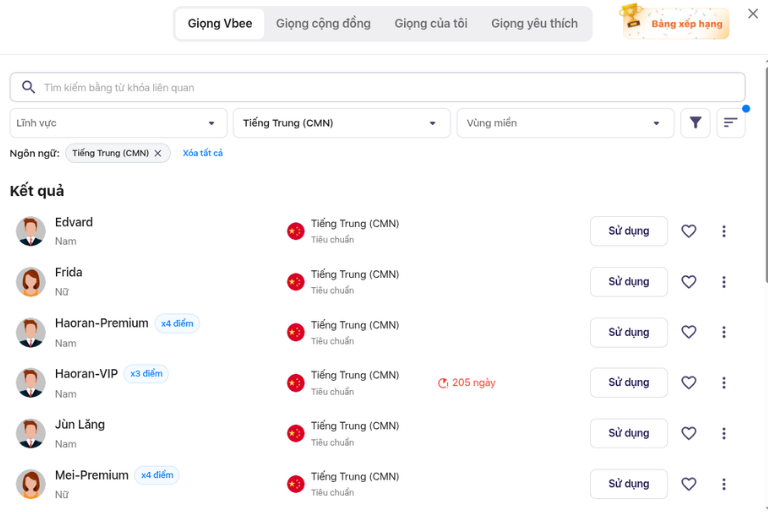768x512 pixels.
Task: Click the China flag icon in Edvard row
Action: coord(295,231)
